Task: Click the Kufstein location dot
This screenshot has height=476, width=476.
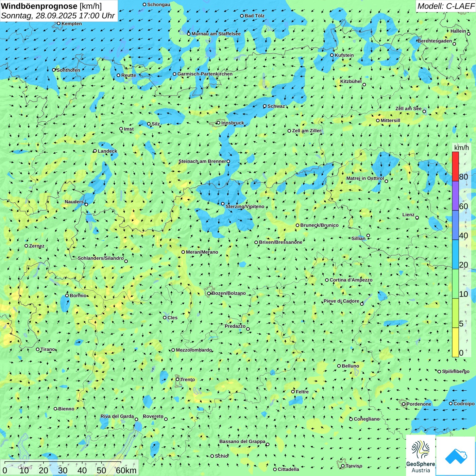Action: (x=332, y=55)
